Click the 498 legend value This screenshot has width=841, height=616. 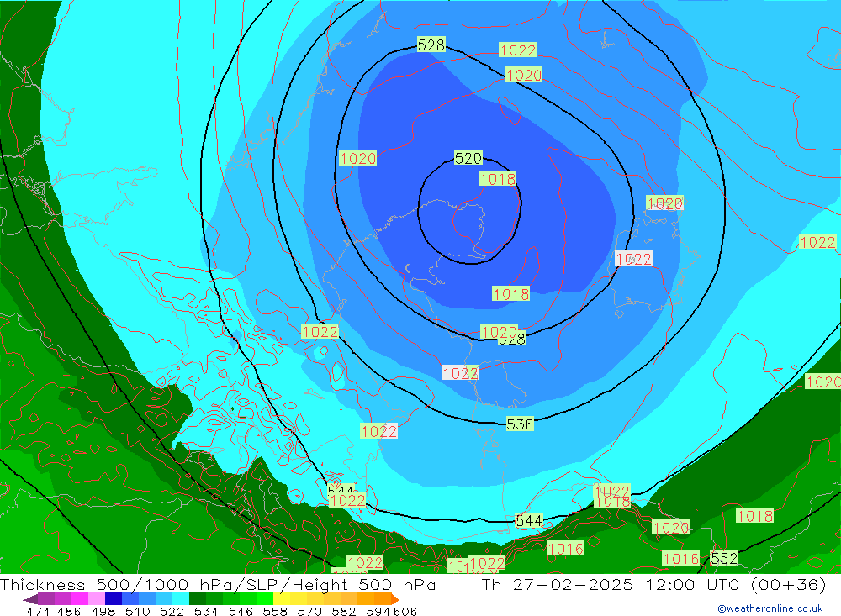coord(103,611)
